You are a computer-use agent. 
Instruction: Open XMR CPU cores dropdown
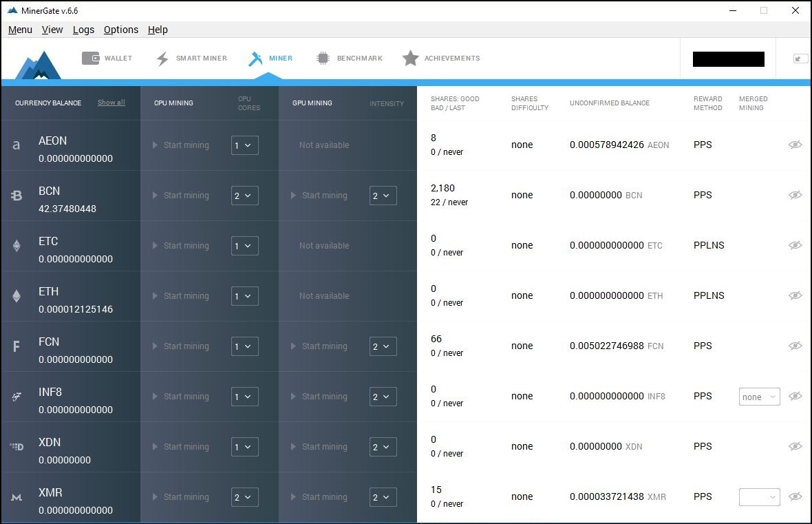click(244, 497)
